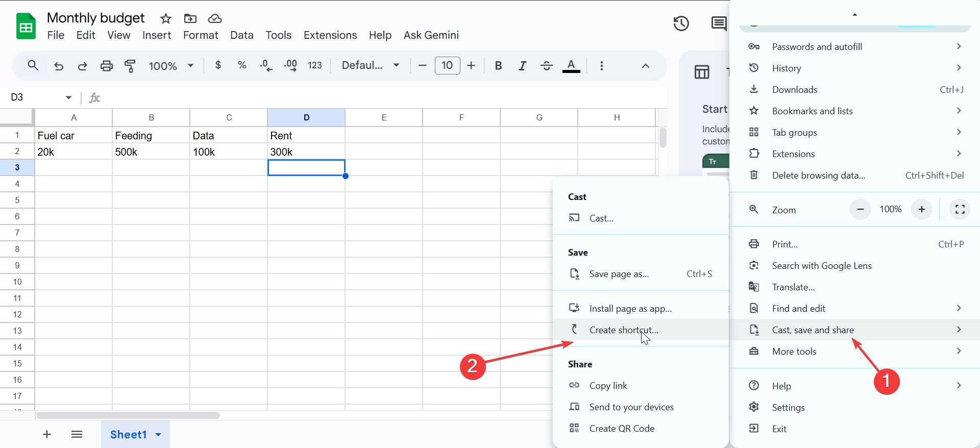Viewport: 980px width, 448px height.
Task: Toggle italic formatting
Action: [522, 65]
